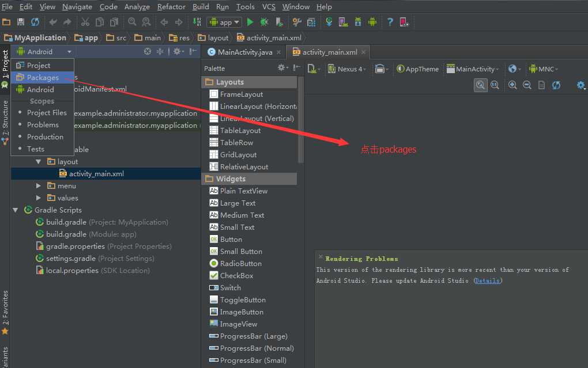Click the MyApplication breadcrumb

(x=35, y=37)
